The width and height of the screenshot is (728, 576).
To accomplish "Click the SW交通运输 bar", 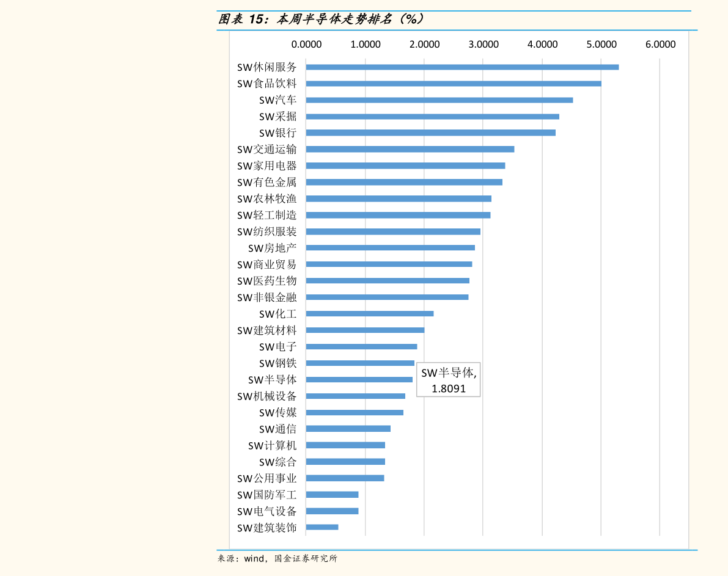I will pos(410,149).
